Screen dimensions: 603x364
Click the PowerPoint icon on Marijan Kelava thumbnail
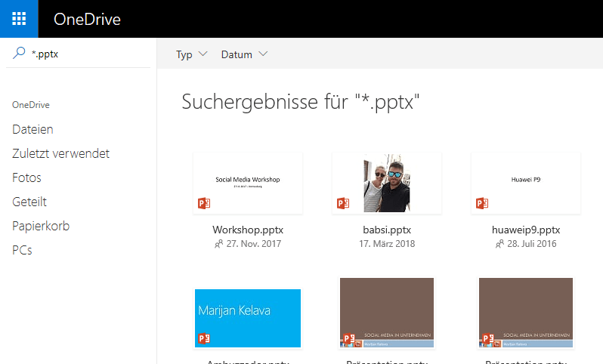tap(204, 338)
